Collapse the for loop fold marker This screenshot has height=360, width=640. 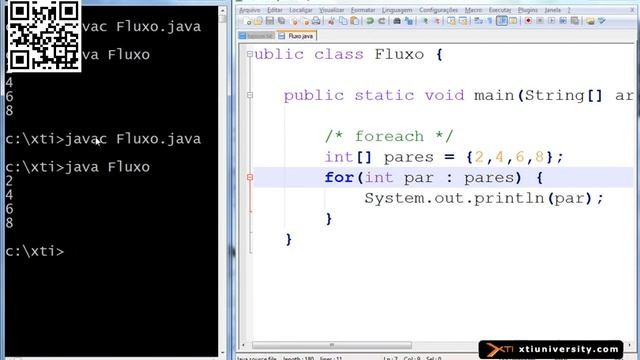(x=250, y=177)
